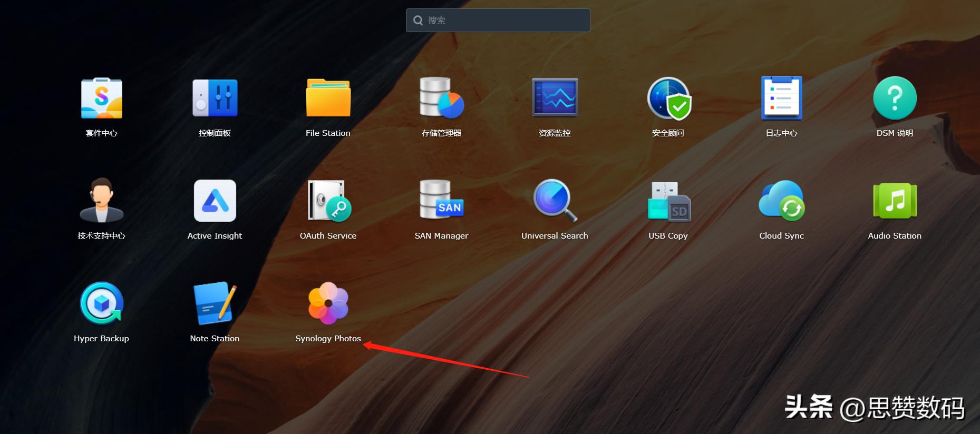The height and width of the screenshot is (434, 980).
Task: Click the magnifier icon in search box
Action: (418, 21)
